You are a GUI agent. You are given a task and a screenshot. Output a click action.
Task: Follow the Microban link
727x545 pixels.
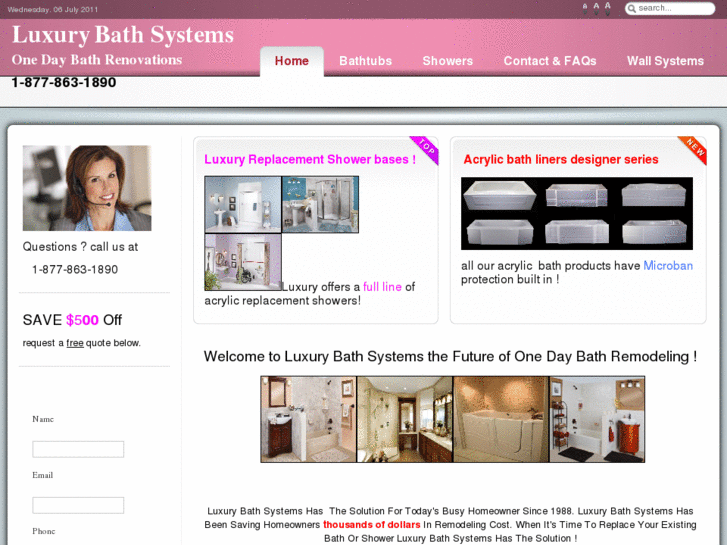point(668,266)
